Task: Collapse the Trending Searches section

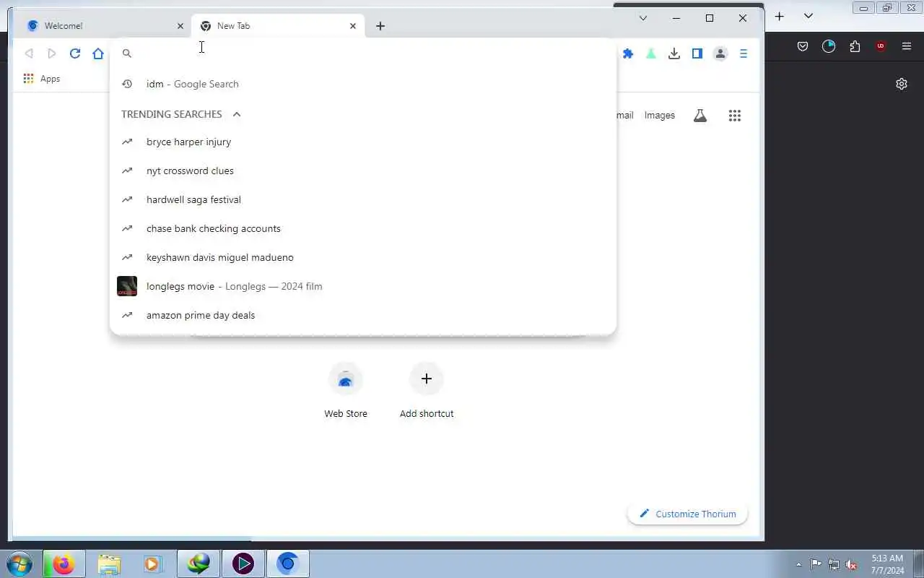Action: coord(236,114)
